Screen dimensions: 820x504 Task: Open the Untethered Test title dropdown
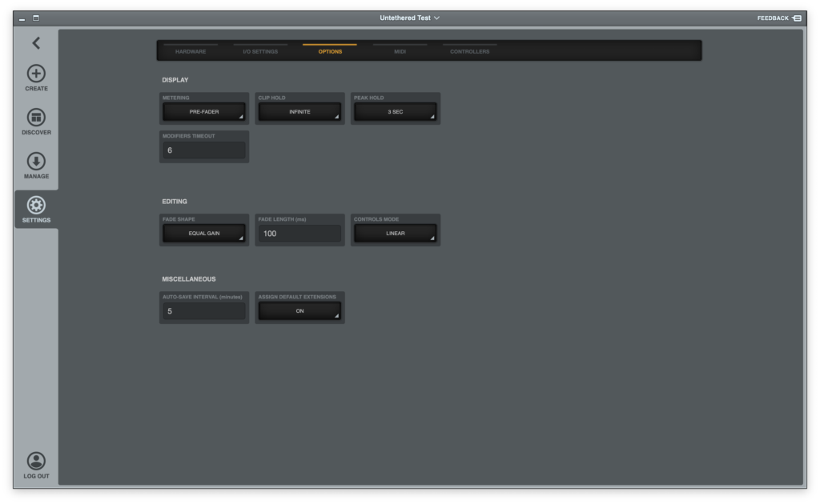[409, 18]
